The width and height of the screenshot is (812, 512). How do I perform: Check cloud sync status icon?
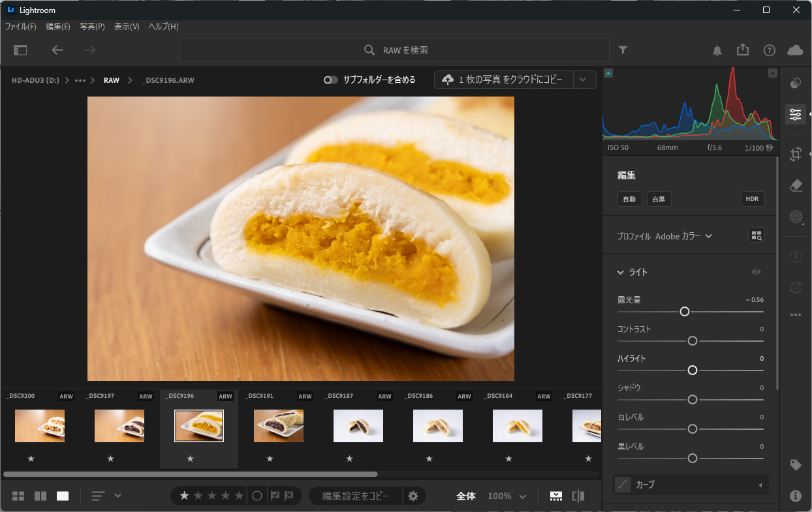coord(795,50)
